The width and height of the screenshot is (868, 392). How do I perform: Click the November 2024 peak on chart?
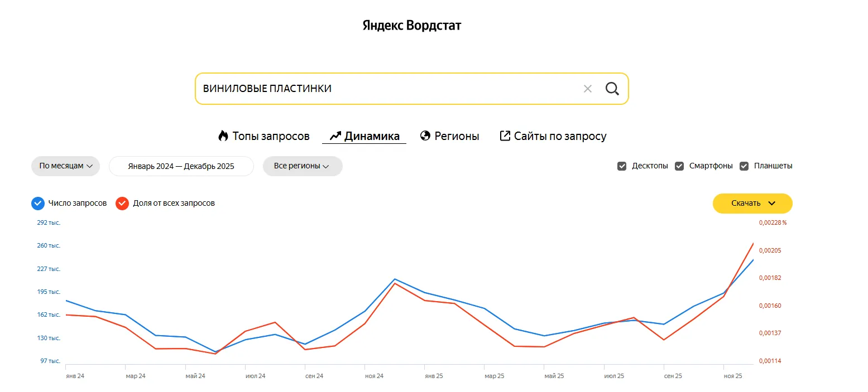click(395, 279)
